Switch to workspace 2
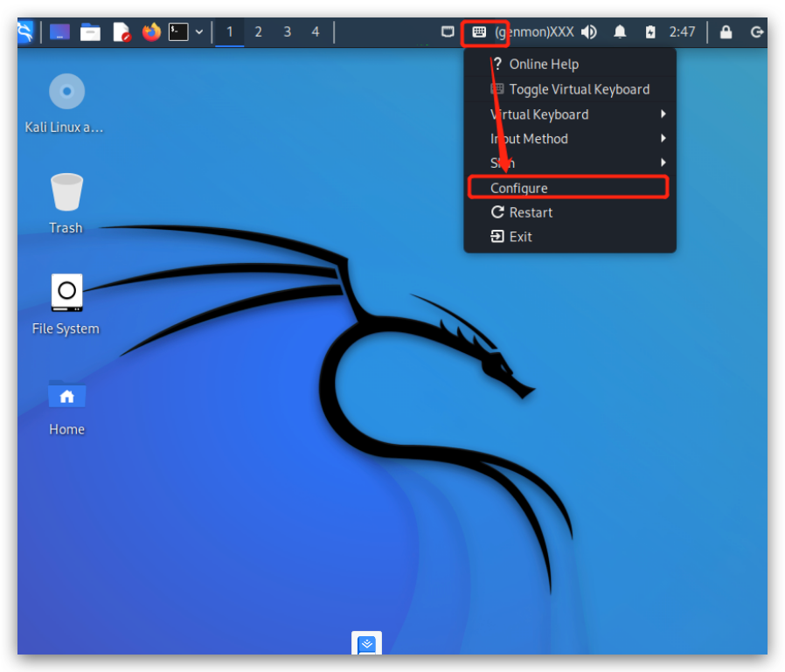The width and height of the screenshot is (785, 672). [x=259, y=32]
